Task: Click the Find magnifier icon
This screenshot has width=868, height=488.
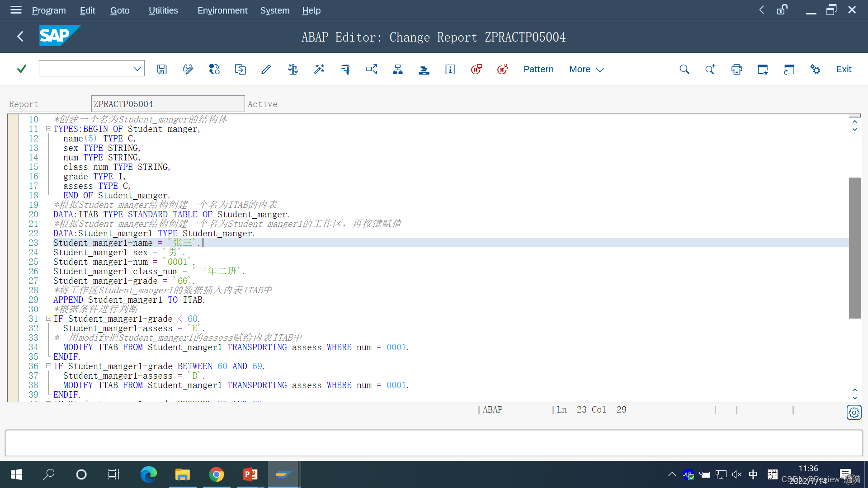Action: click(684, 69)
